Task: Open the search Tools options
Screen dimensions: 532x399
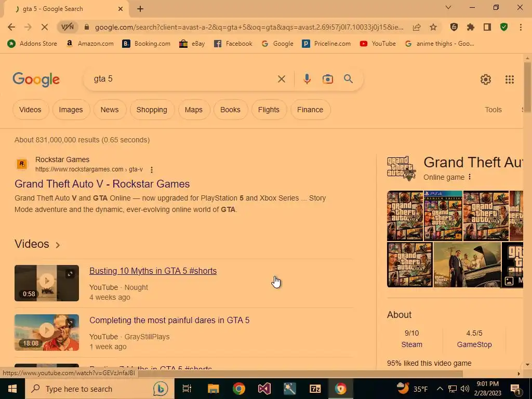Action: pyautogui.click(x=493, y=110)
